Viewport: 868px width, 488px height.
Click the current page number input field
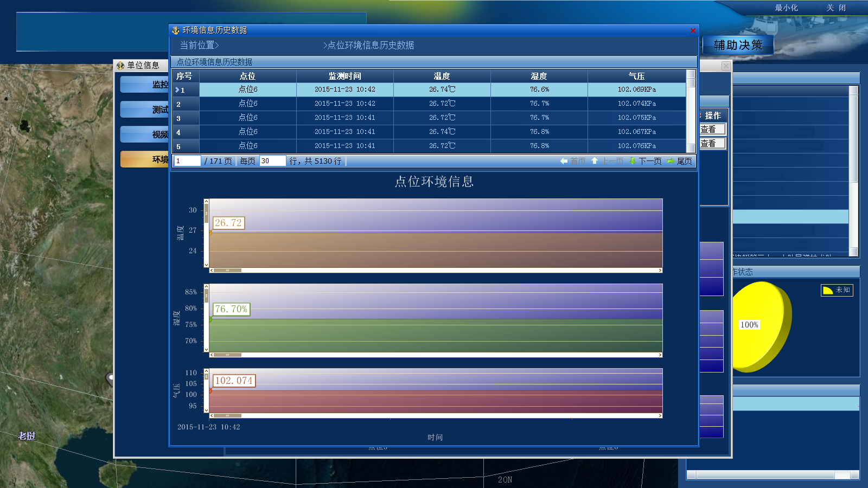pyautogui.click(x=187, y=161)
